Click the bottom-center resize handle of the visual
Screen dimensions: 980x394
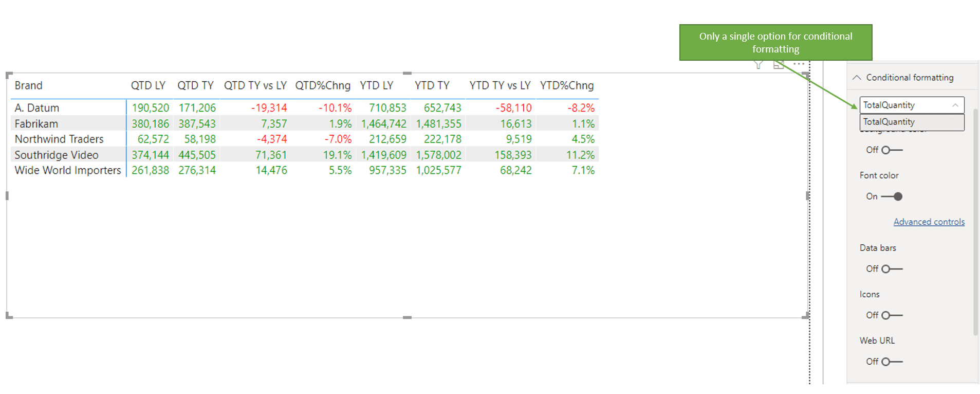pos(407,317)
